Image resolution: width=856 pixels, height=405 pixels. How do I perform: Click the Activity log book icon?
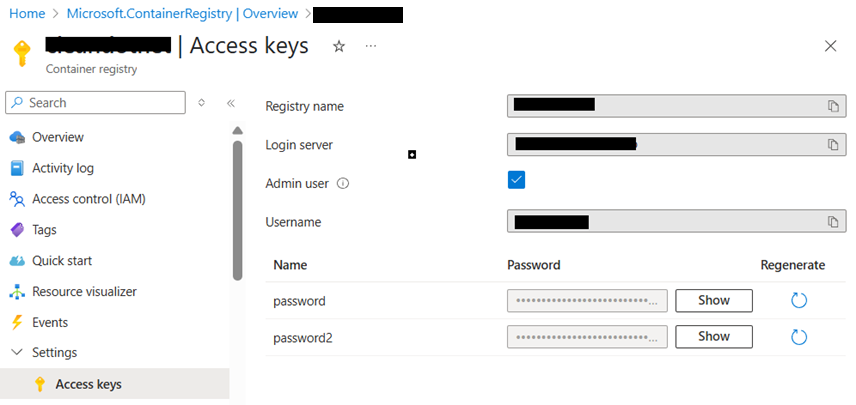(17, 168)
